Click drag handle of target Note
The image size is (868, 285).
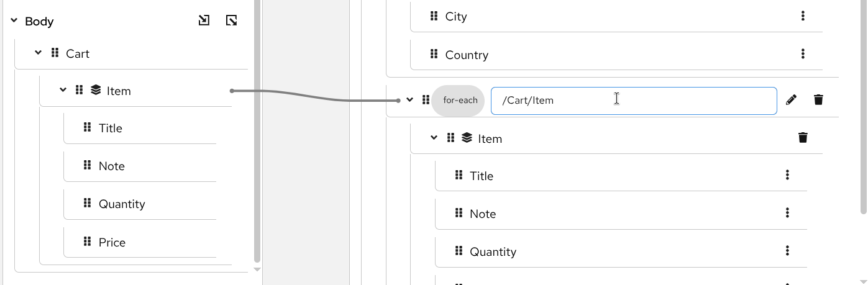click(x=459, y=213)
